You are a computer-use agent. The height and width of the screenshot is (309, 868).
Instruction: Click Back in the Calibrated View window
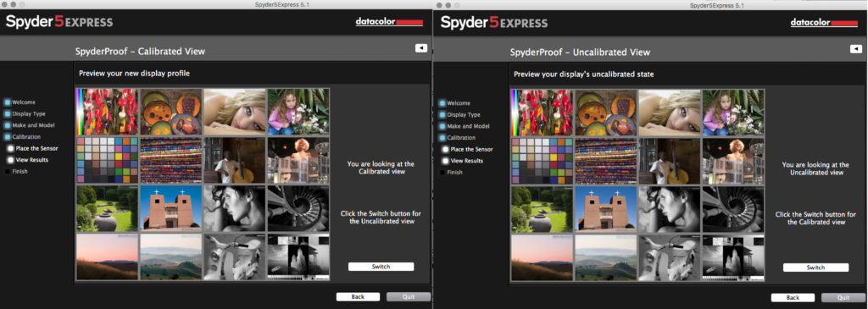point(358,297)
